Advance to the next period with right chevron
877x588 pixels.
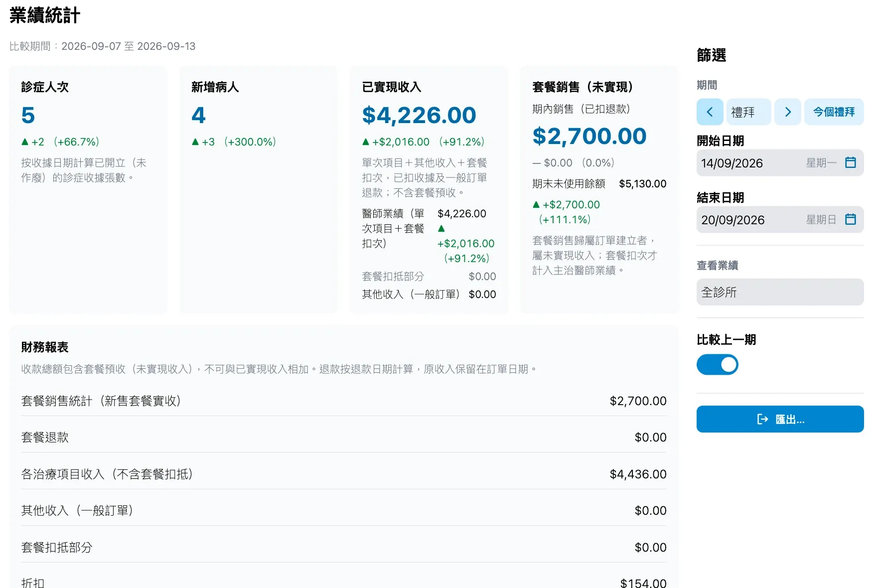pyautogui.click(x=788, y=112)
